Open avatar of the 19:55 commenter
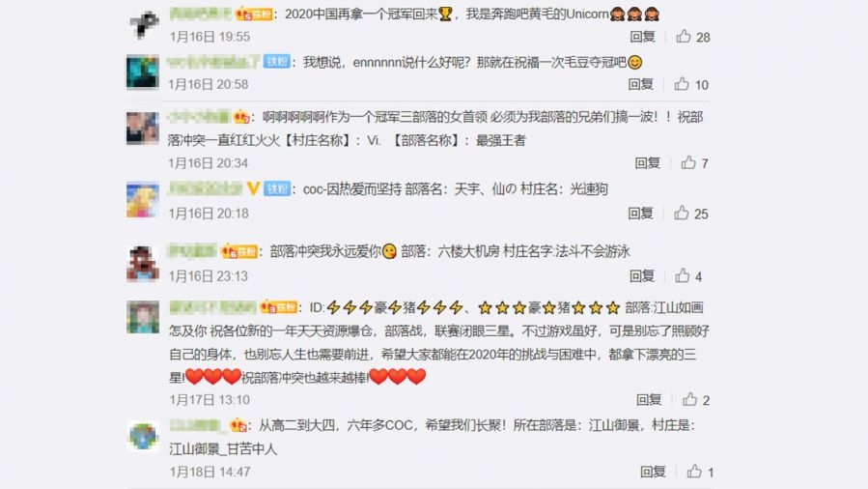868x489 pixels. pos(143,24)
